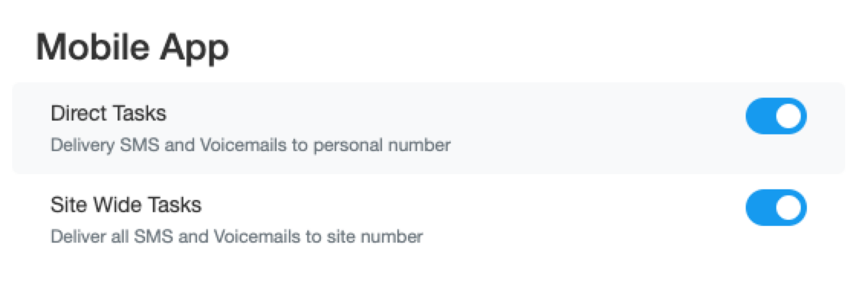The height and width of the screenshot is (290, 868).
Task: Click the white knob on Site Wide Tasks switch
Action: (789, 208)
